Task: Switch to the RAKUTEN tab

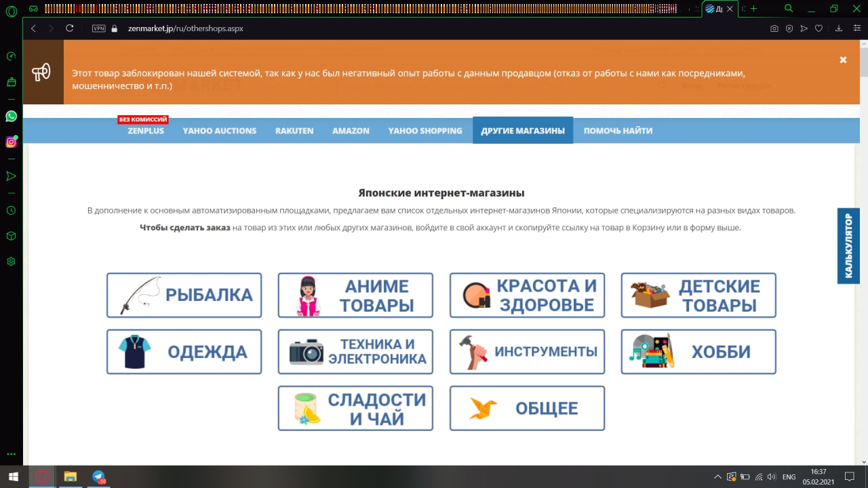Action: (x=294, y=131)
